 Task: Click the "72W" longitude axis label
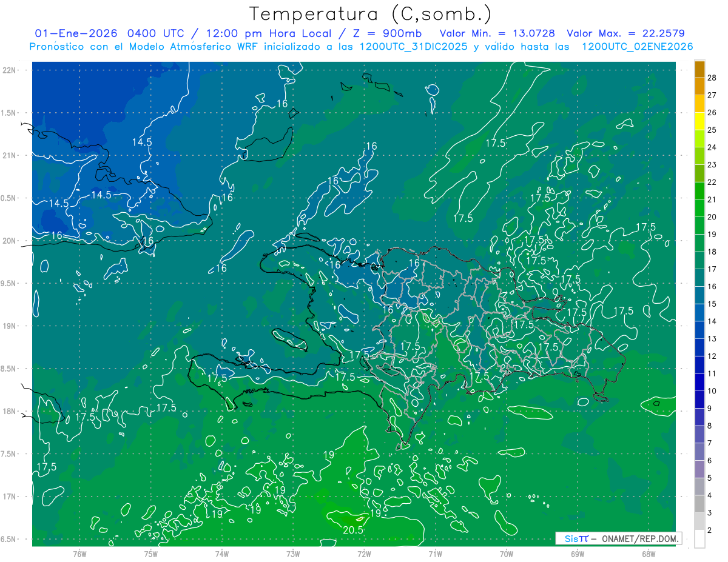click(364, 554)
